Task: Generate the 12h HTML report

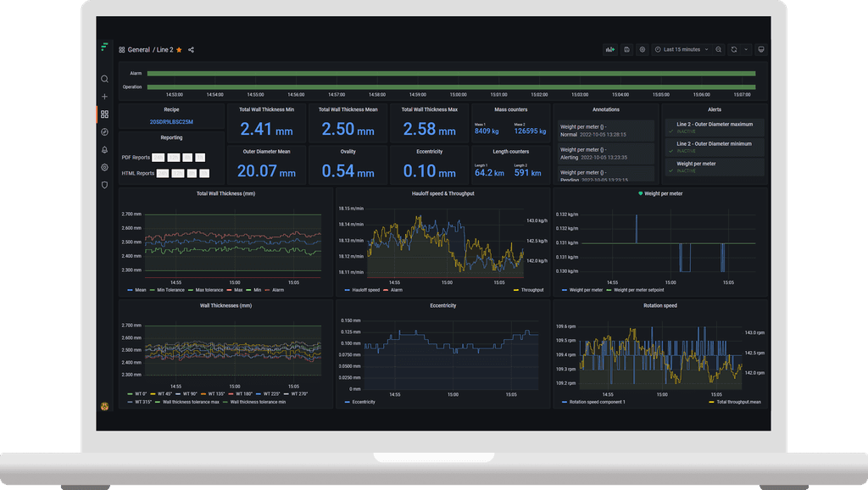Action: pyautogui.click(x=178, y=173)
